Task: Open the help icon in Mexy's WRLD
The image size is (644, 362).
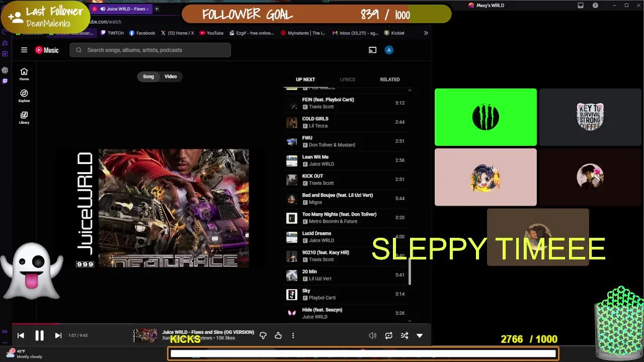Action: click(595, 6)
